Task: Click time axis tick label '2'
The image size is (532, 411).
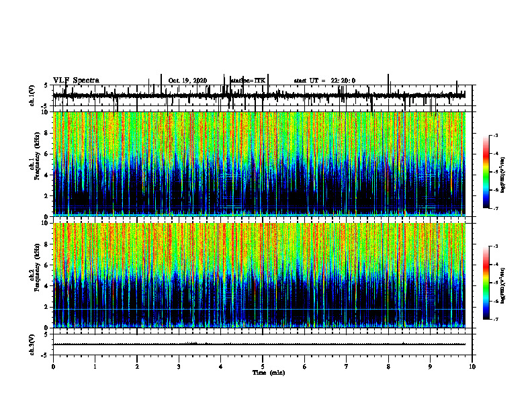Action: coord(137,367)
